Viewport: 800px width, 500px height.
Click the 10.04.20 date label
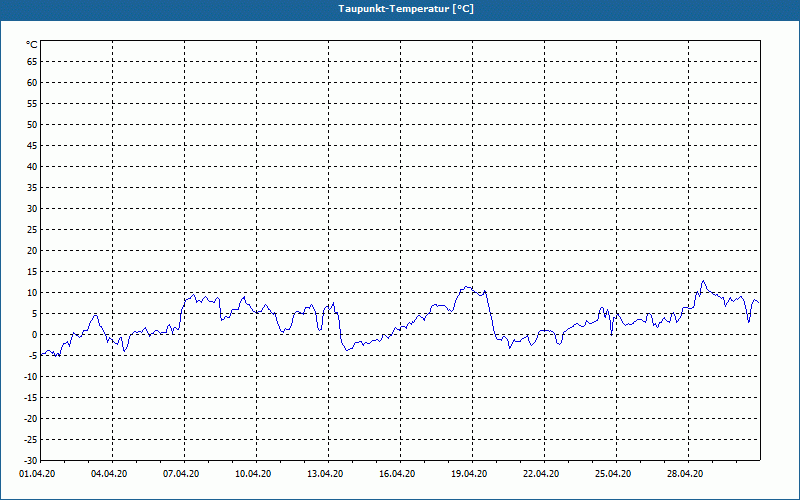(x=253, y=474)
